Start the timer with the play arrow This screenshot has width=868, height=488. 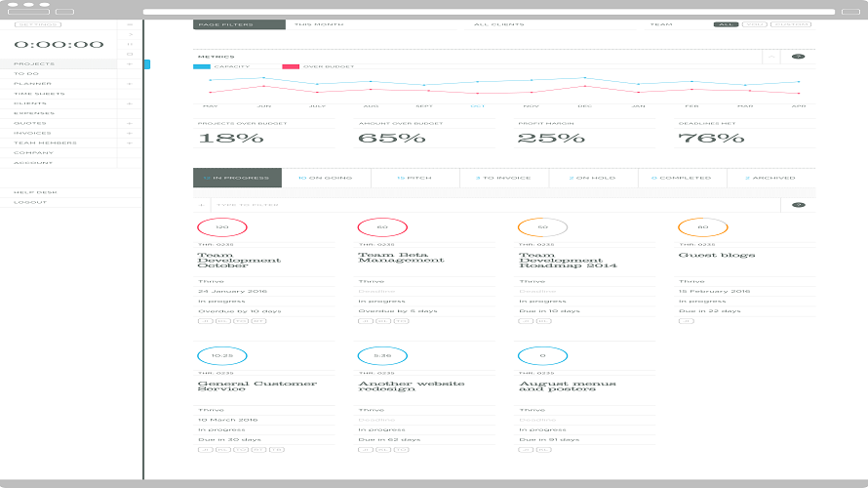tap(131, 34)
